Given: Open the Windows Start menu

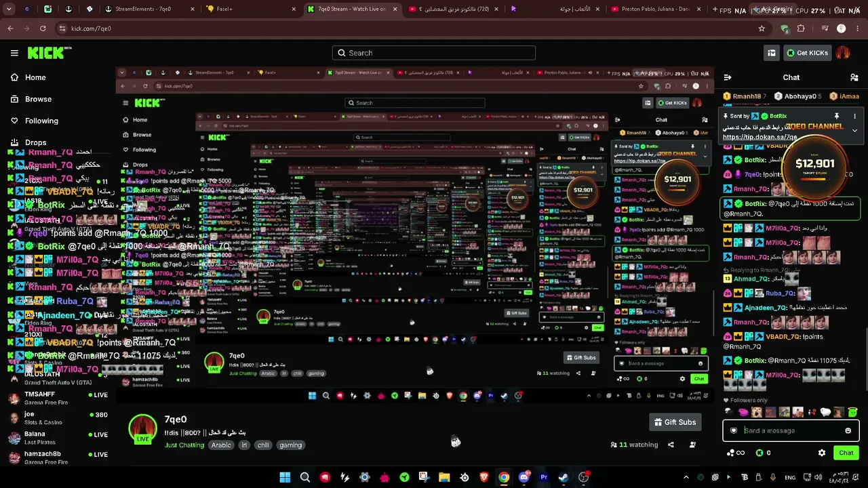Looking at the screenshot, I should pyautogui.click(x=285, y=477).
